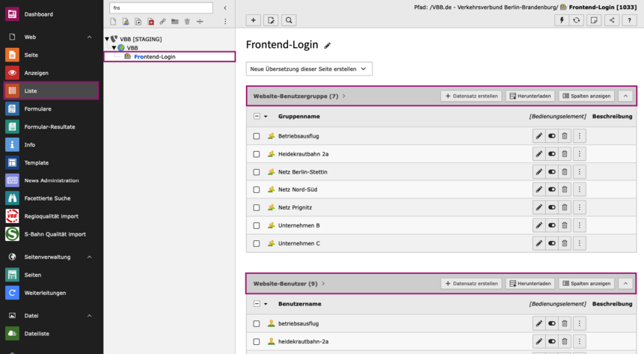Click the trash icon in tree toolbar

click(x=187, y=22)
